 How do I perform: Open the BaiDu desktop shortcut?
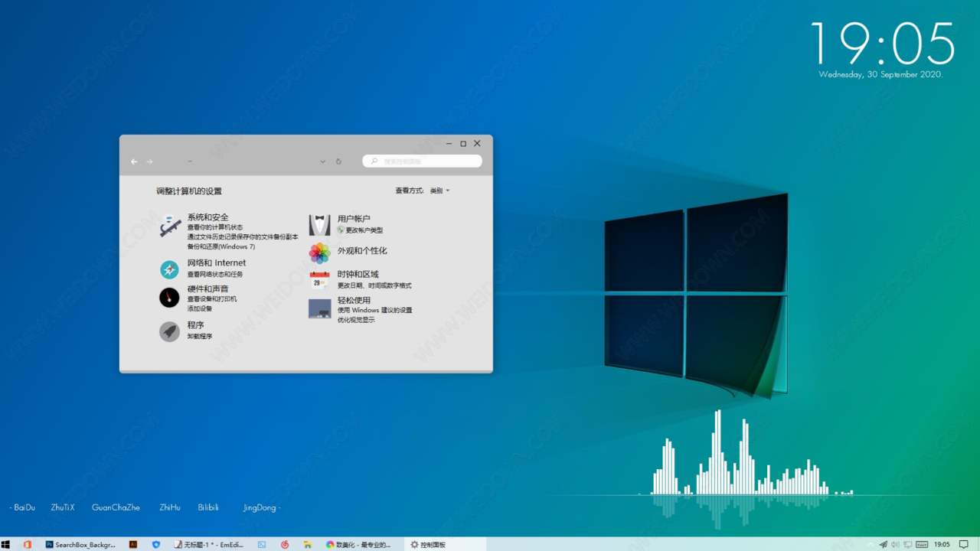tap(24, 507)
